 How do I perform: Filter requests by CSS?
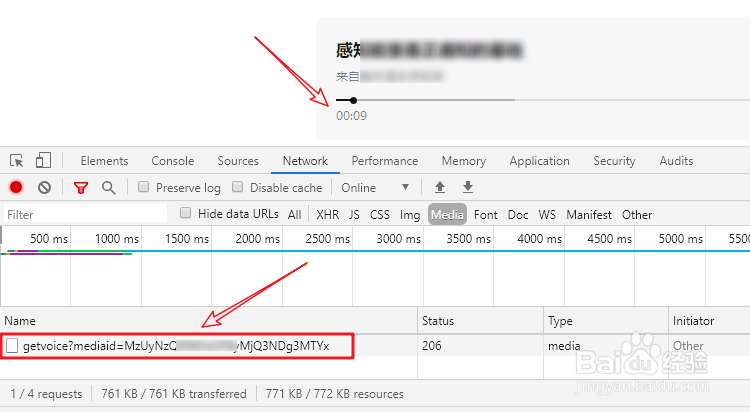click(380, 215)
